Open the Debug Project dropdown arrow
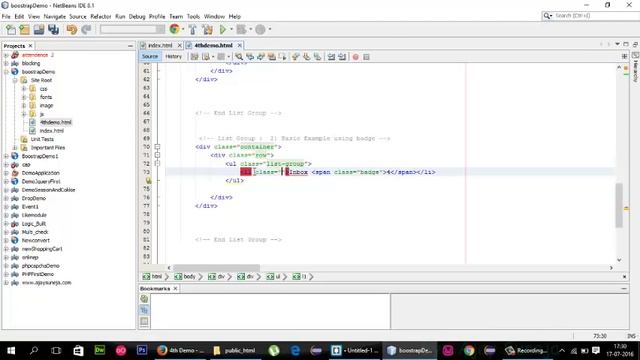The image size is (640, 360). pos(251,29)
